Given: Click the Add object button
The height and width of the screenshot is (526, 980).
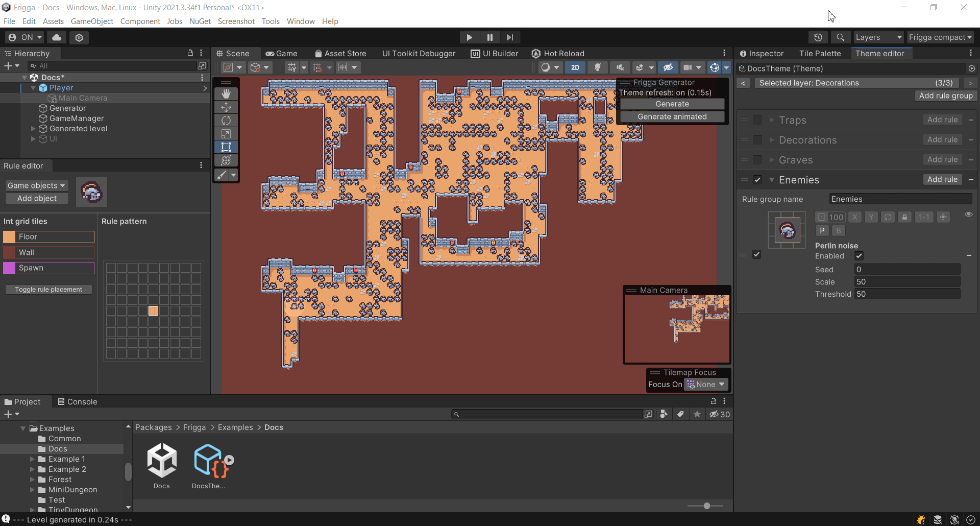Looking at the screenshot, I should [x=37, y=198].
